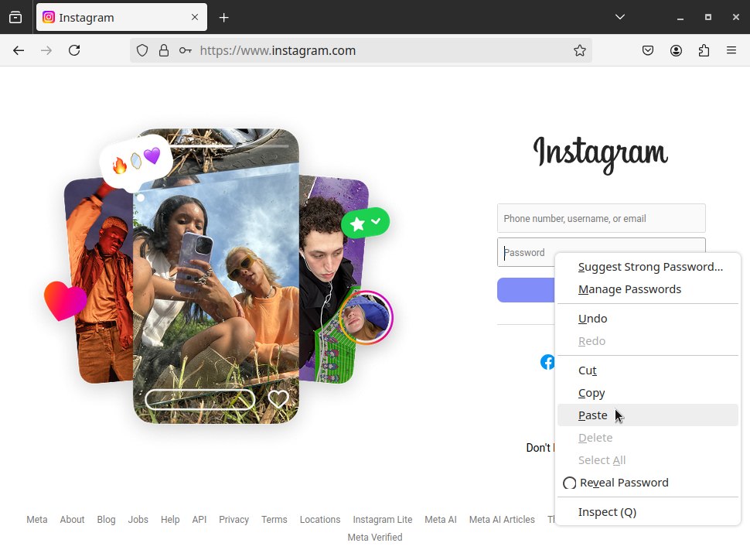Viewport: 750px width, 560px height.
Task: Open saved logins key icon in address bar
Action: 186,50
